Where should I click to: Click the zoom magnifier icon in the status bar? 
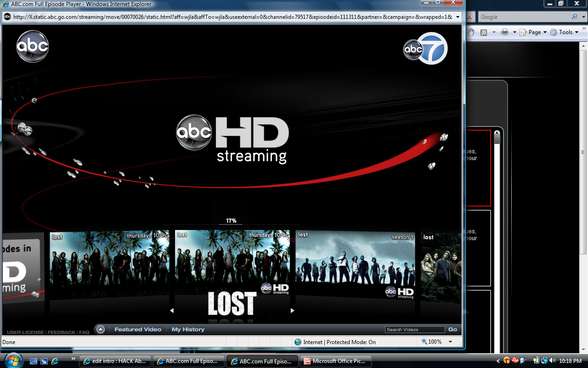pos(424,342)
